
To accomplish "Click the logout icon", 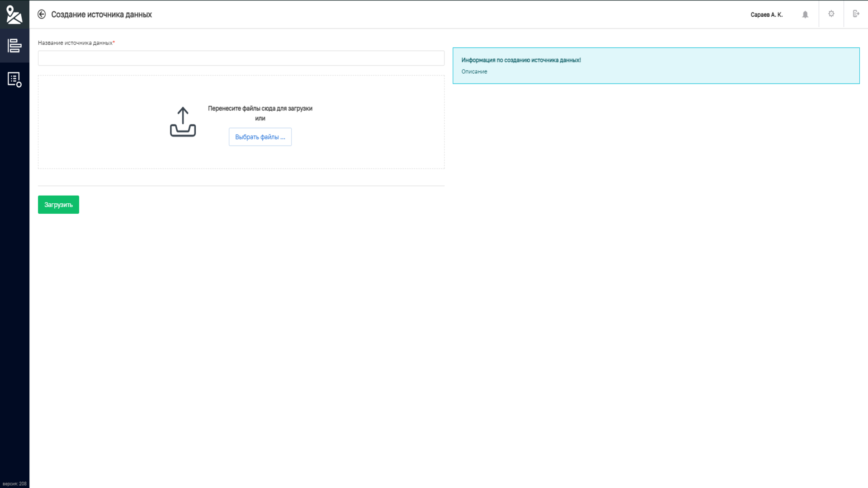I will (x=856, y=14).
